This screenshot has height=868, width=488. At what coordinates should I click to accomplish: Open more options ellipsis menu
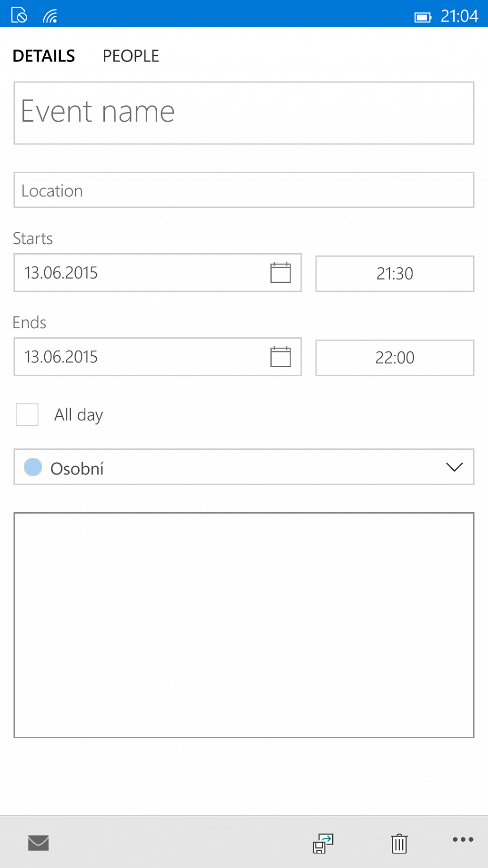tap(463, 839)
